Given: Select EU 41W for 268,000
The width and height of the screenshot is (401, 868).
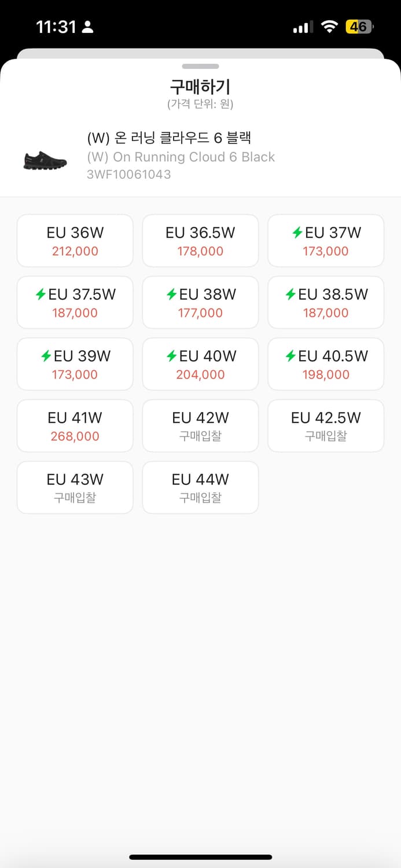Looking at the screenshot, I should pyautogui.click(x=75, y=426).
